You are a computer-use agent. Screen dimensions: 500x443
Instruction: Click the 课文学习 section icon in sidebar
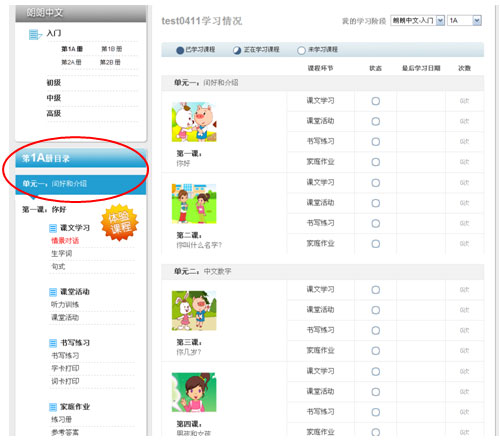tap(53, 228)
